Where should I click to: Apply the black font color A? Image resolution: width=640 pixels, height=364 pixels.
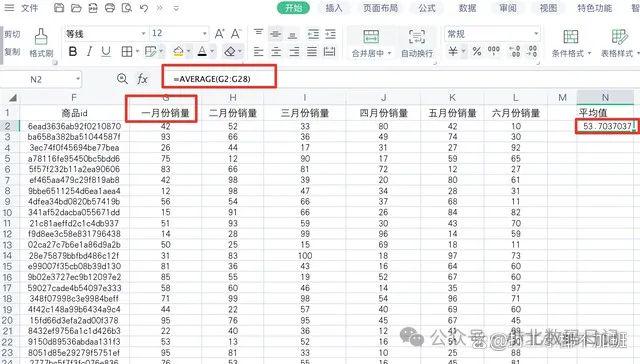coord(202,51)
